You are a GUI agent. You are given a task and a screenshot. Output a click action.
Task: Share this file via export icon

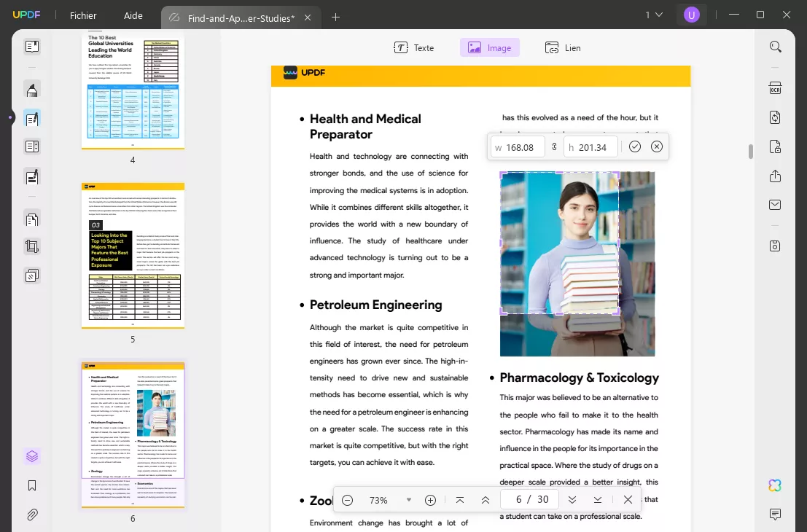[x=775, y=176]
